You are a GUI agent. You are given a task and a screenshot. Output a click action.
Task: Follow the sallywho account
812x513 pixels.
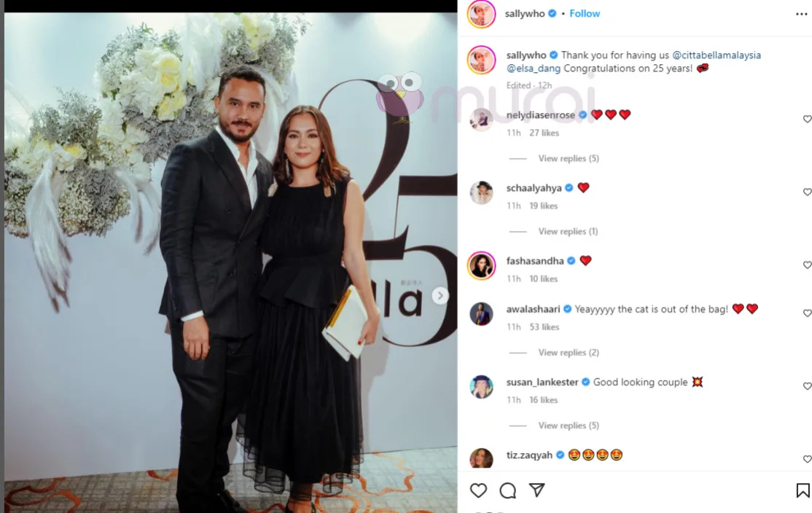585,13
